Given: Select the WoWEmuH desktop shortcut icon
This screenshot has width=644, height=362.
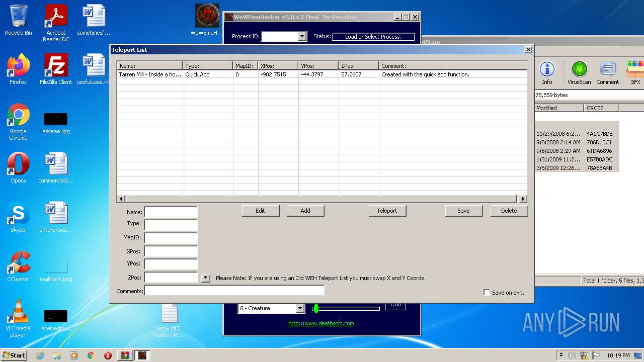Looking at the screenshot, I should pyautogui.click(x=207, y=20).
